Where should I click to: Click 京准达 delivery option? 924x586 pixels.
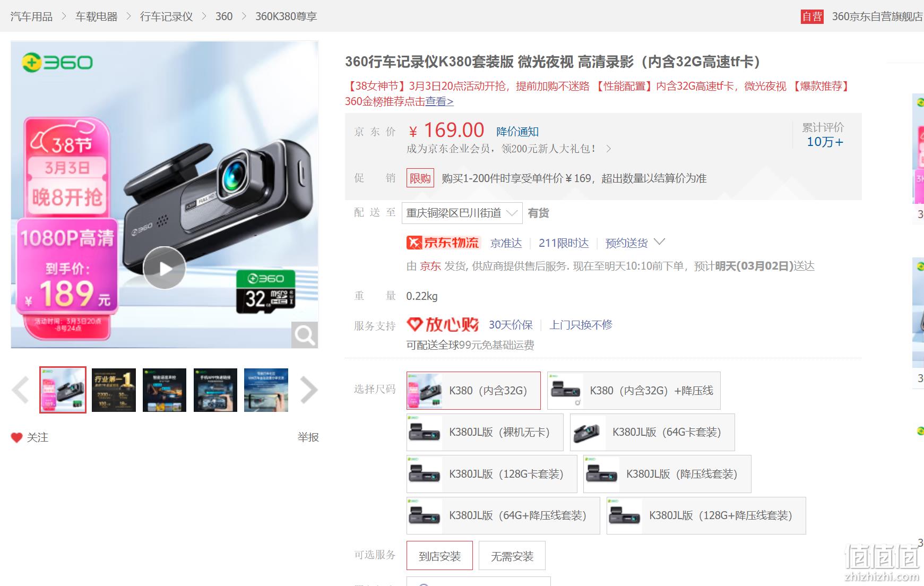(506, 243)
